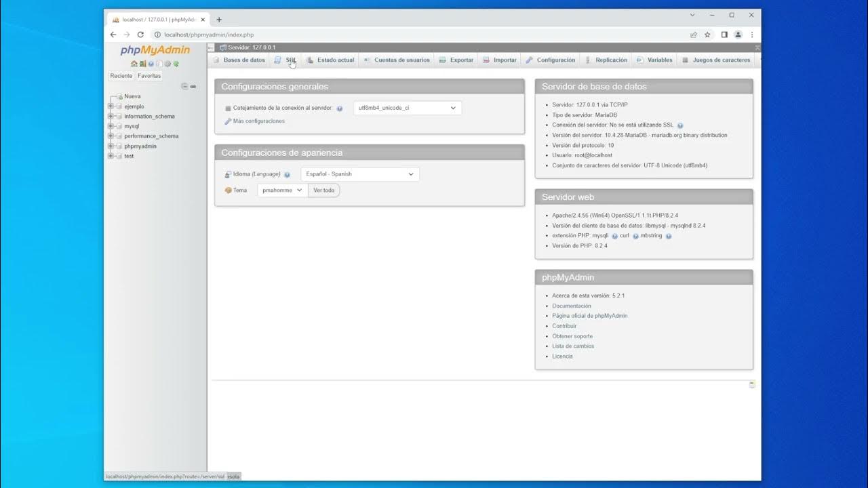This screenshot has width=868, height=488.
Task: Expand the information_schema database tree
Action: pyautogui.click(x=111, y=117)
